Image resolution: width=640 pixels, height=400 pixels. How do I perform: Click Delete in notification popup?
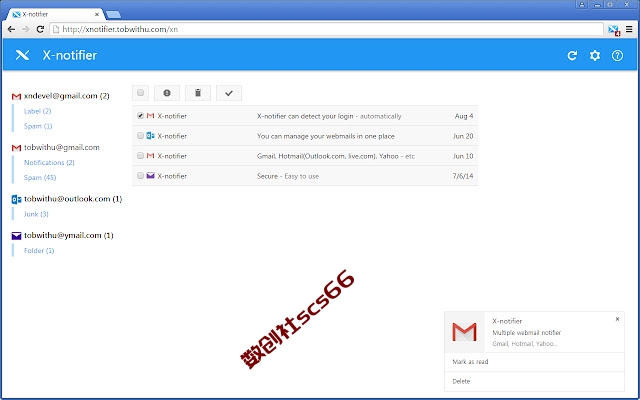[461, 381]
